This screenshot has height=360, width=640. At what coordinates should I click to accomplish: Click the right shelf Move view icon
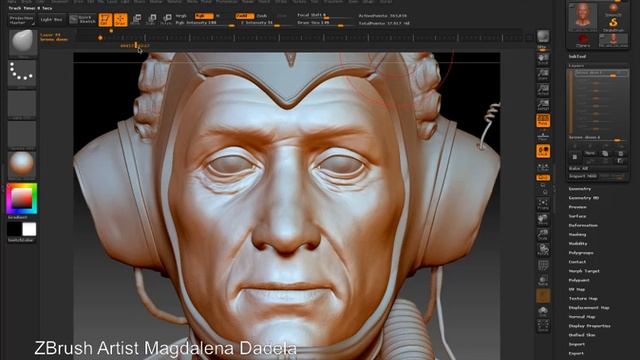click(x=543, y=220)
